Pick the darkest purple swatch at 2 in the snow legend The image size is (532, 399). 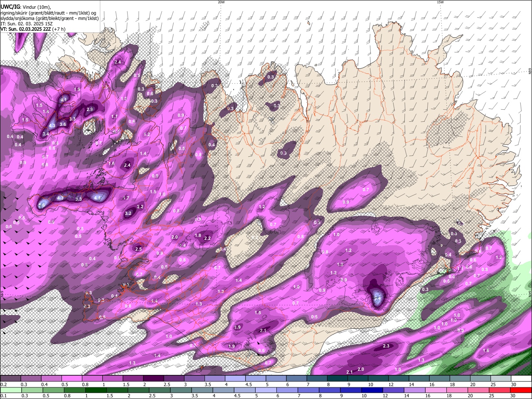(153, 379)
